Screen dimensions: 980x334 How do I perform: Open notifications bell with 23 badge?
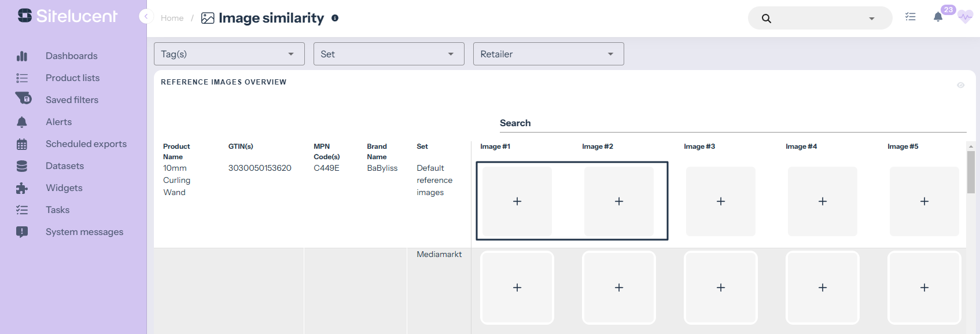[x=938, y=17]
